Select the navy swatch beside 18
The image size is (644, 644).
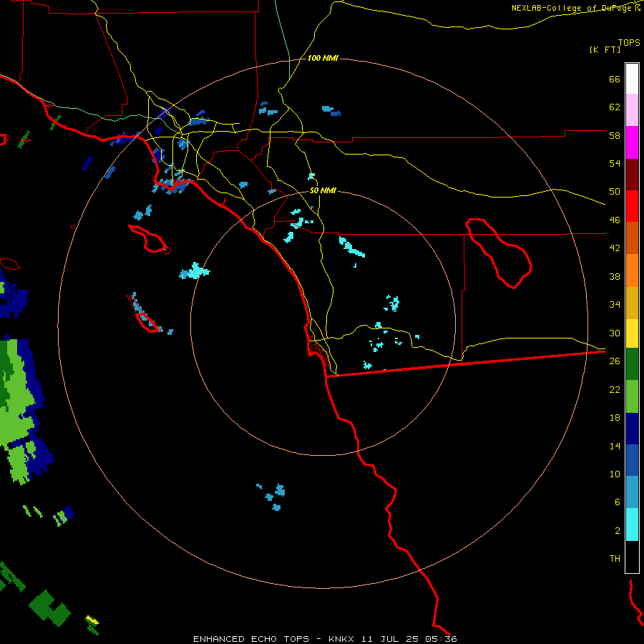point(632,429)
